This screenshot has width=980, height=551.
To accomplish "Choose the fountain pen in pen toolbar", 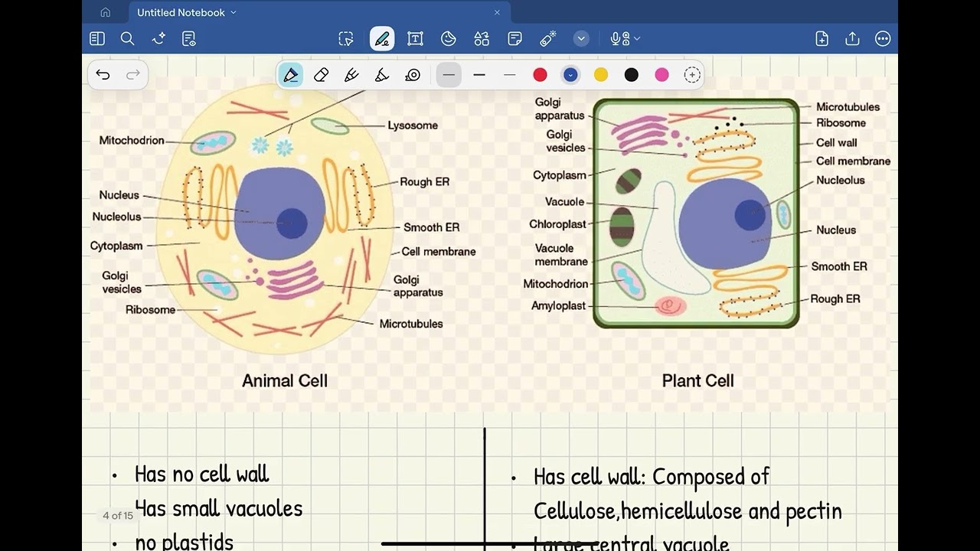I will pyautogui.click(x=290, y=74).
